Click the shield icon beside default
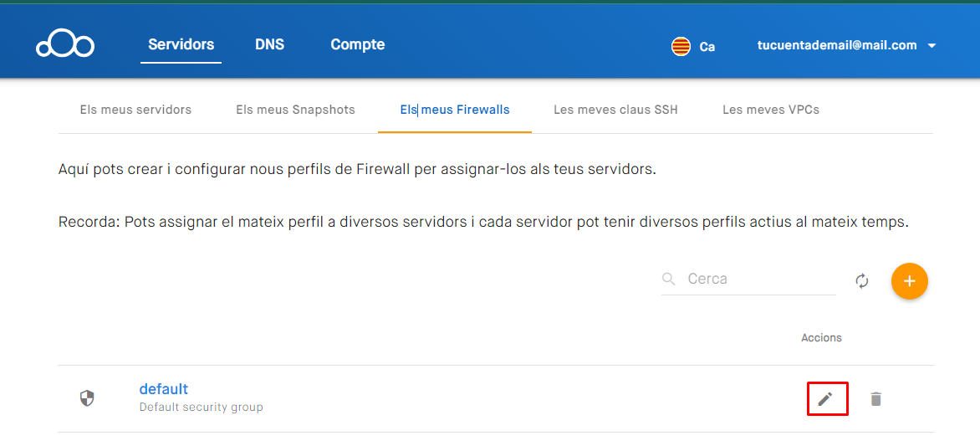Screen dimensions: 980x441 (x=87, y=398)
